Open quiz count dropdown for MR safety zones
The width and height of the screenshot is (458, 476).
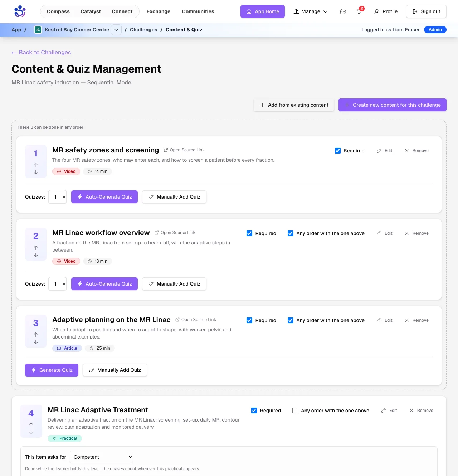[x=58, y=197]
